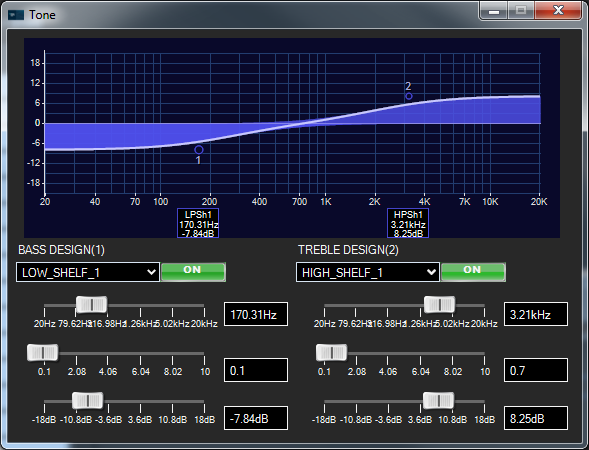
Task: Open the LOW_SHELF_1 bass filter dropdown
Action: click(88, 272)
